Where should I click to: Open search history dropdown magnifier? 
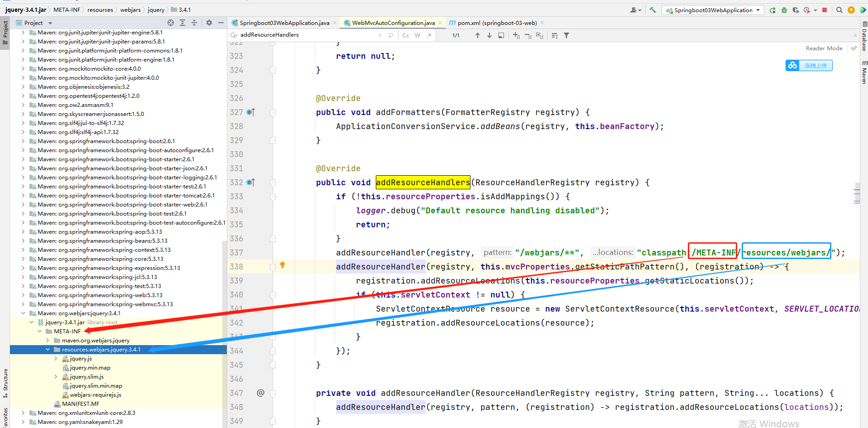(x=234, y=35)
